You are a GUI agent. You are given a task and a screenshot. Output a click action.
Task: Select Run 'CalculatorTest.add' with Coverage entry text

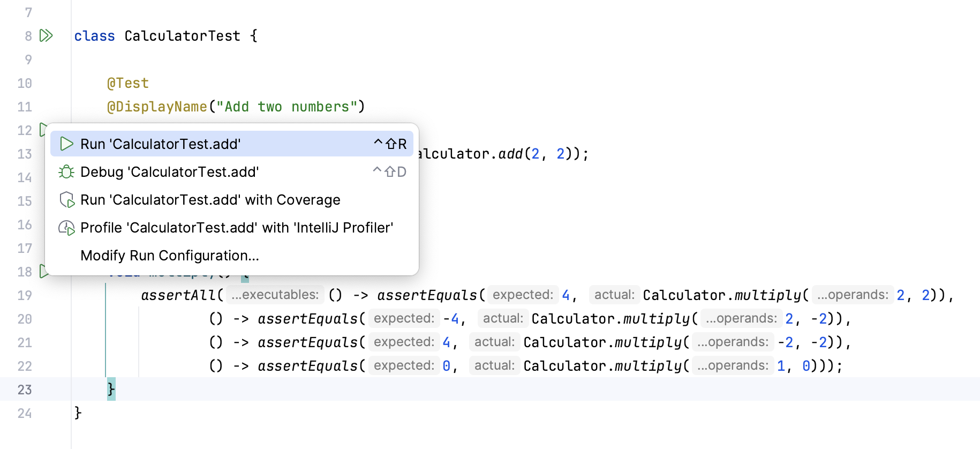coord(210,200)
